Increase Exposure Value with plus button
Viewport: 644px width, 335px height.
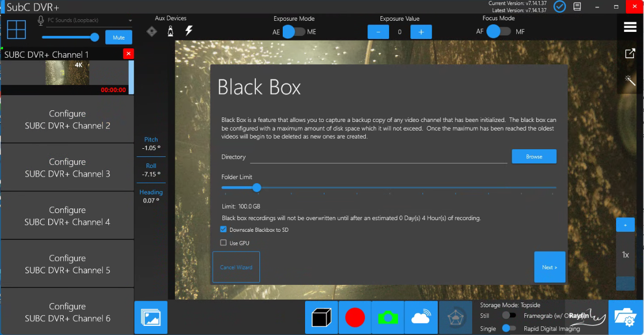421,32
